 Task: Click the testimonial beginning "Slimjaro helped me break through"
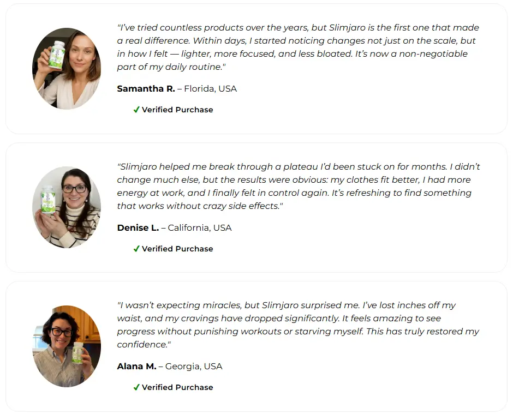298,186
